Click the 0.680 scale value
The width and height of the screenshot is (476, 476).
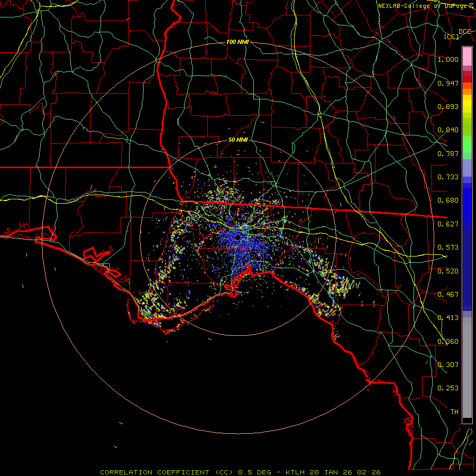tap(448, 200)
